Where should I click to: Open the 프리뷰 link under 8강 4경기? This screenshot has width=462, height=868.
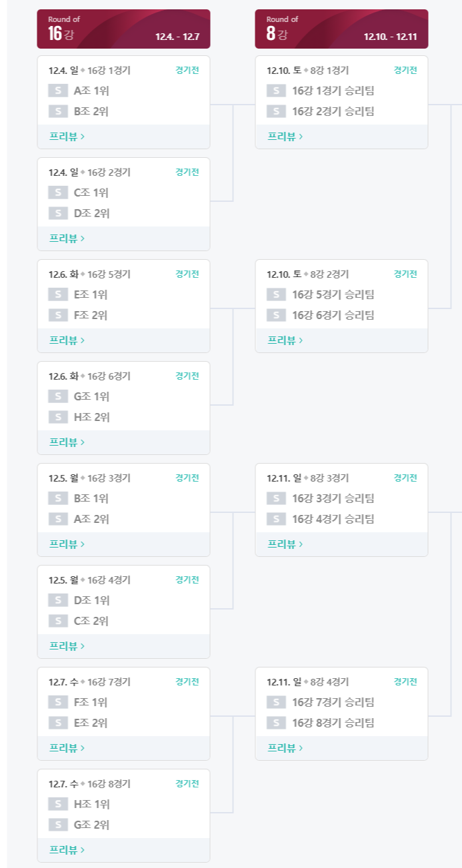coord(285,748)
